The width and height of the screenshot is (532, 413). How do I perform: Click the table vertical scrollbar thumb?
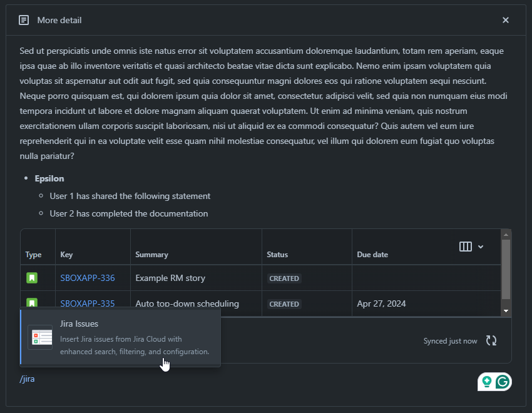(506, 270)
